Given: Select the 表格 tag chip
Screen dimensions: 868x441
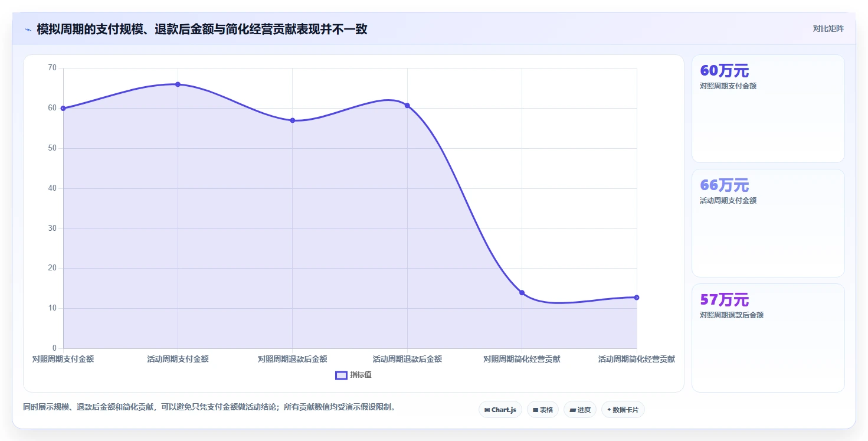Looking at the screenshot, I should click(x=542, y=410).
